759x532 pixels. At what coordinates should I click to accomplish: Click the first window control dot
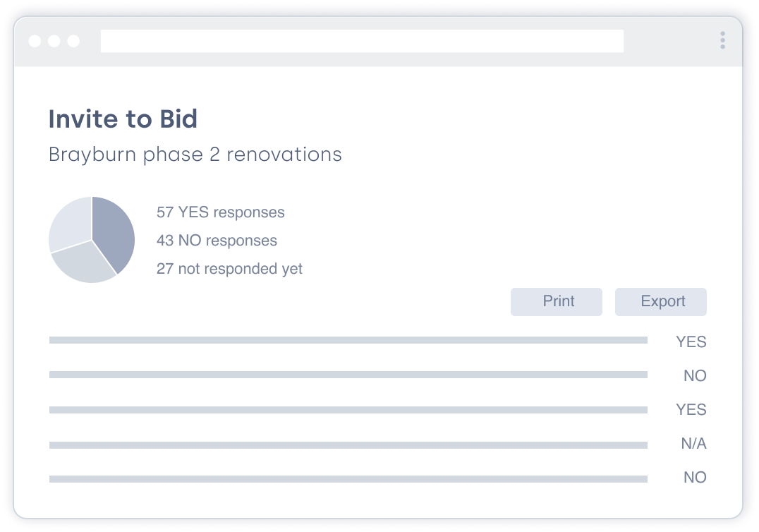point(35,41)
